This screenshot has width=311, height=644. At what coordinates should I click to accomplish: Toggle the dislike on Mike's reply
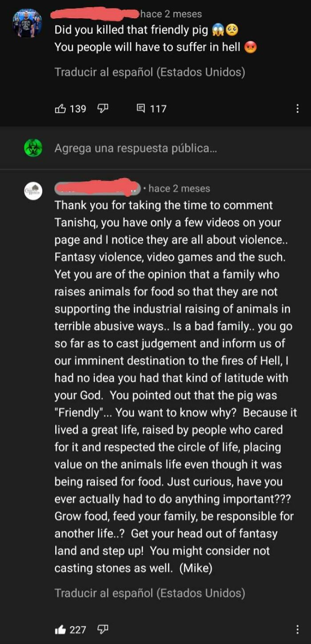pos(103,629)
